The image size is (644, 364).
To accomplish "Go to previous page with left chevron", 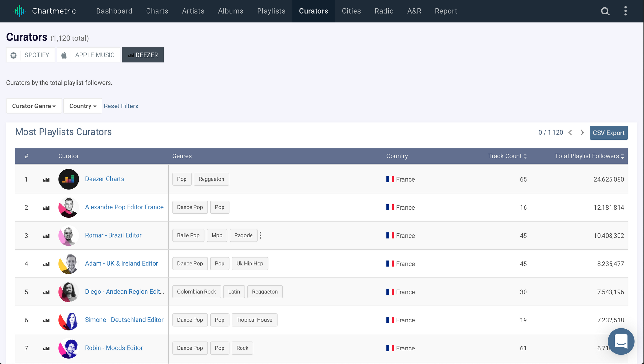I will coord(570,133).
